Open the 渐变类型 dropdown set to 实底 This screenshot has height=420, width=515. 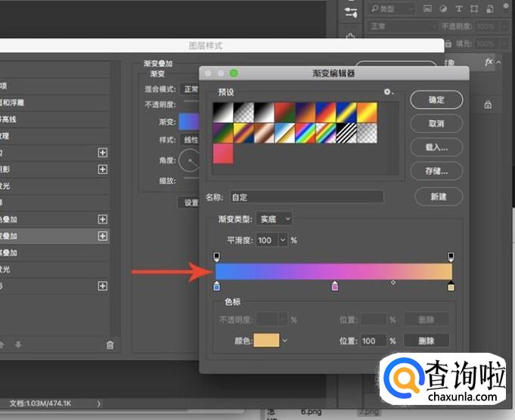point(275,219)
